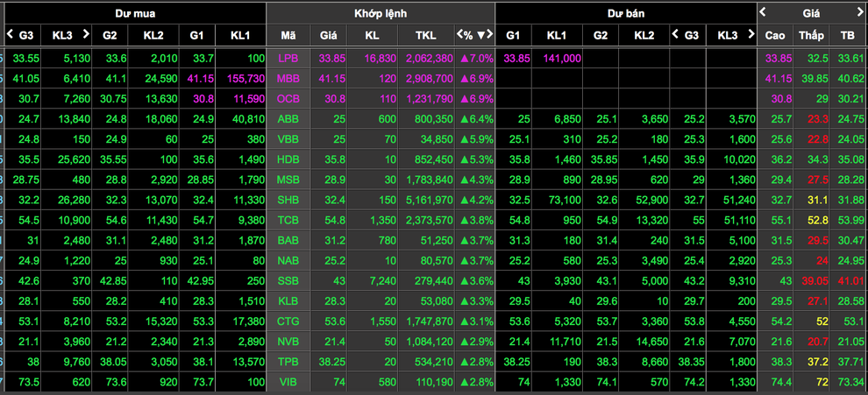Click MBB buy volume 155,730

pyautogui.click(x=245, y=79)
